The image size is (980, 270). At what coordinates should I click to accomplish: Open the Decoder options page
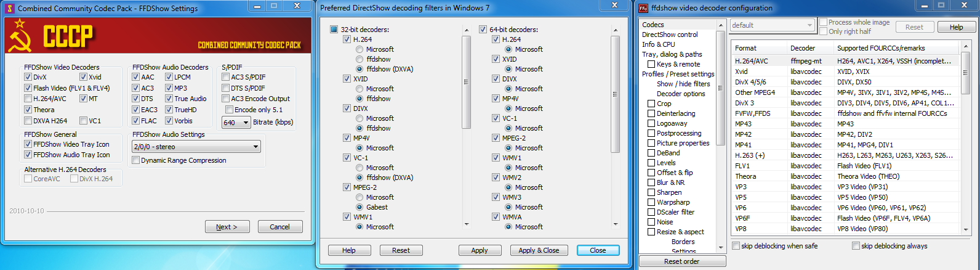tap(681, 94)
